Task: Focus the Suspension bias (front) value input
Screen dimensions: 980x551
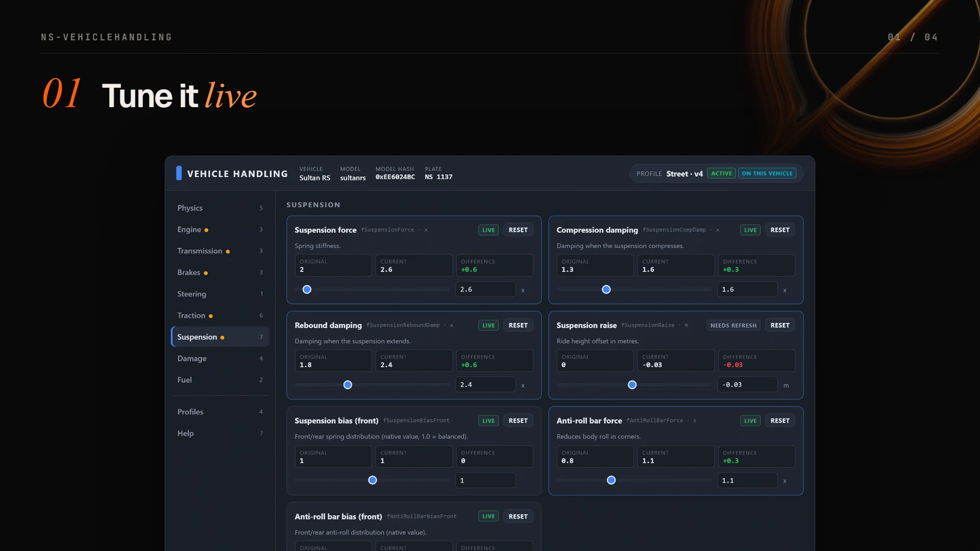Action: pos(485,480)
